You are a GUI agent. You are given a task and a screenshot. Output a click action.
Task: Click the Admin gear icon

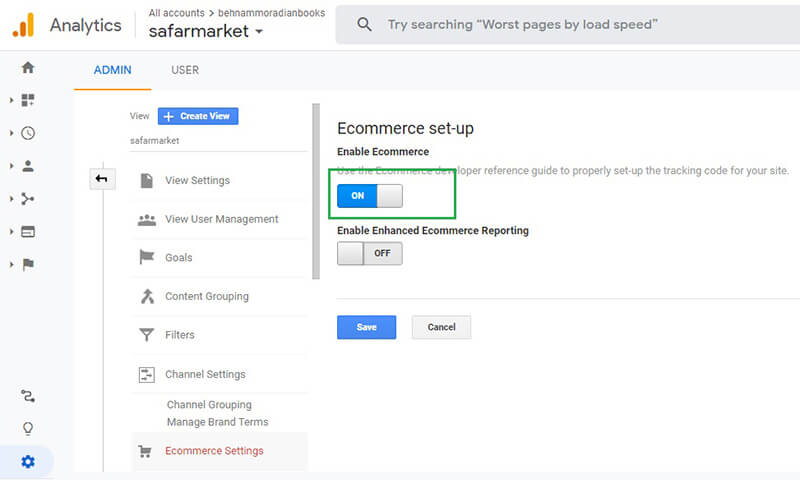pyautogui.click(x=27, y=461)
